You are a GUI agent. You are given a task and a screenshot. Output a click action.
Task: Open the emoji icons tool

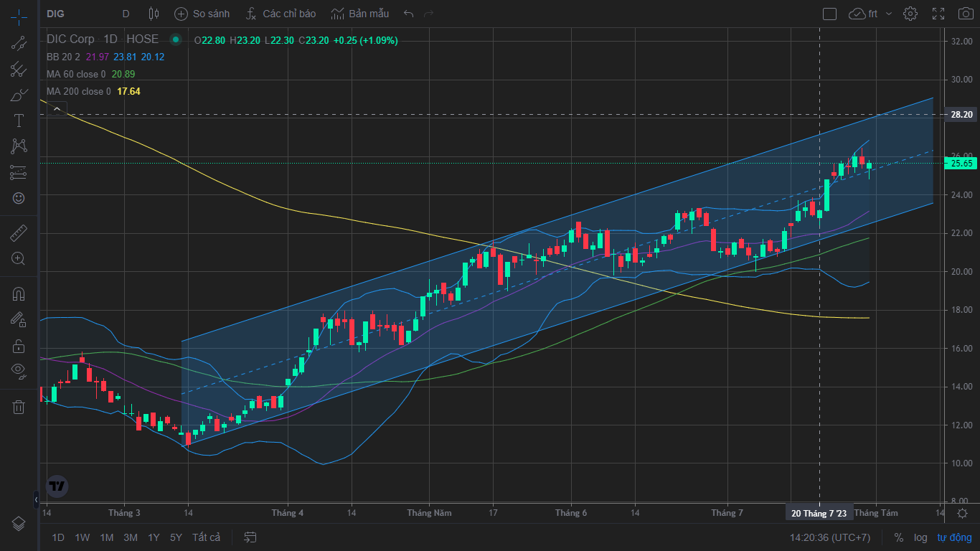(19, 197)
